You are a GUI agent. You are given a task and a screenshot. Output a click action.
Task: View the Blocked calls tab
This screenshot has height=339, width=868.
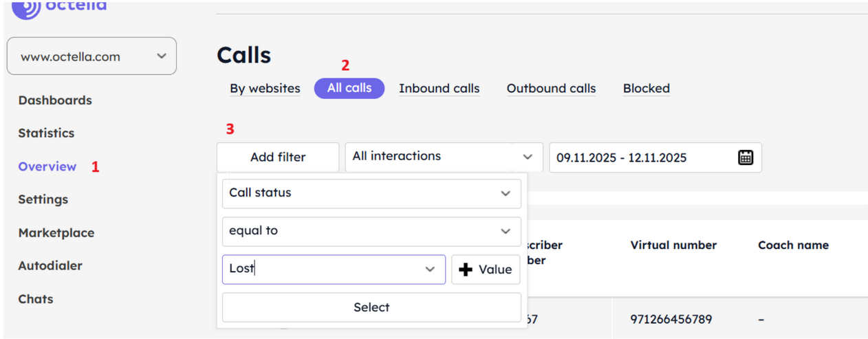click(646, 89)
